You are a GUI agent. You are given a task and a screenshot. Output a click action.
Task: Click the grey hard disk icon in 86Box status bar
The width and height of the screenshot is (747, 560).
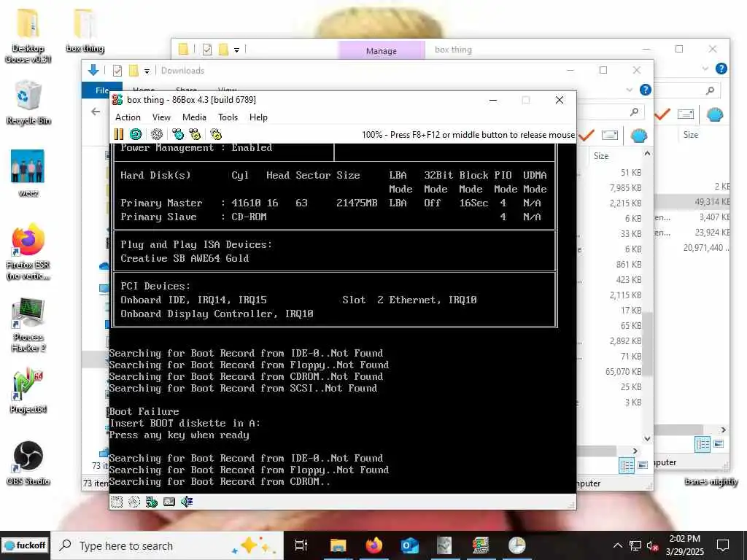click(x=169, y=502)
